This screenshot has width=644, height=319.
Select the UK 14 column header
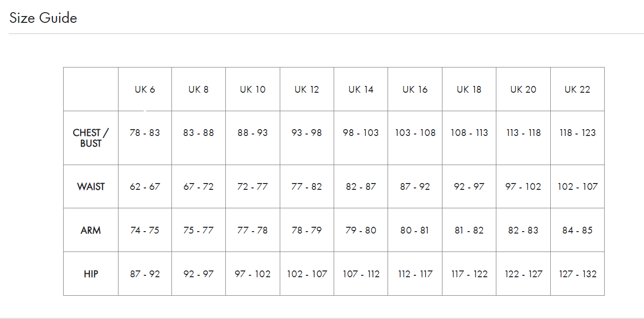361,89
